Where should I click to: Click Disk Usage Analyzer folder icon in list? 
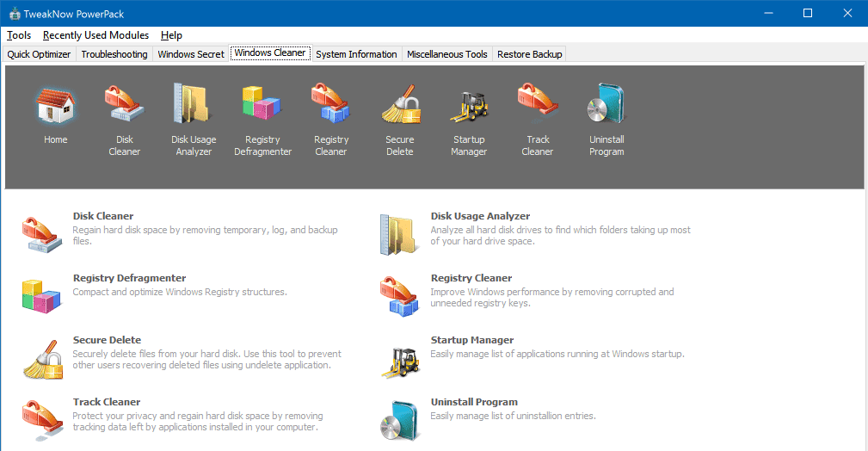(x=400, y=235)
